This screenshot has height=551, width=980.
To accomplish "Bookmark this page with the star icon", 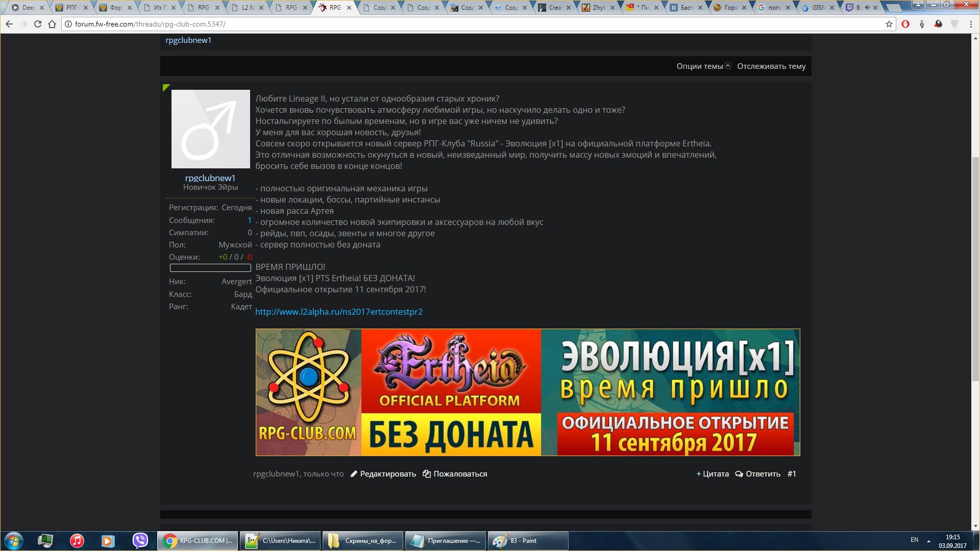I will pyautogui.click(x=889, y=24).
